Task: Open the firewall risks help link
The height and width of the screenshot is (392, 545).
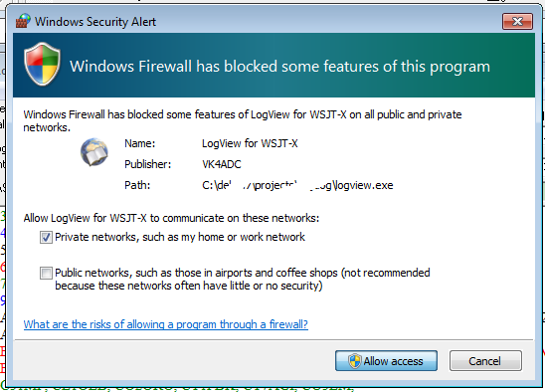Action: [166, 324]
